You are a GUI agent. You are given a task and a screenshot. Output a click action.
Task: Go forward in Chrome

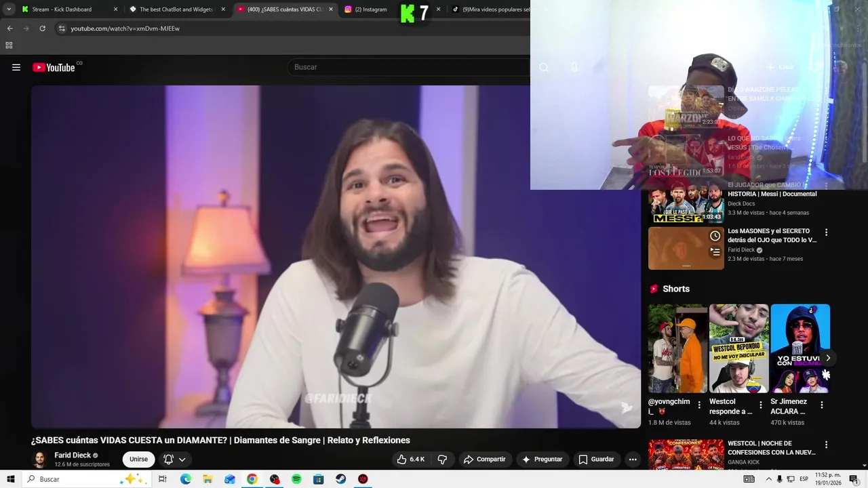coord(26,28)
